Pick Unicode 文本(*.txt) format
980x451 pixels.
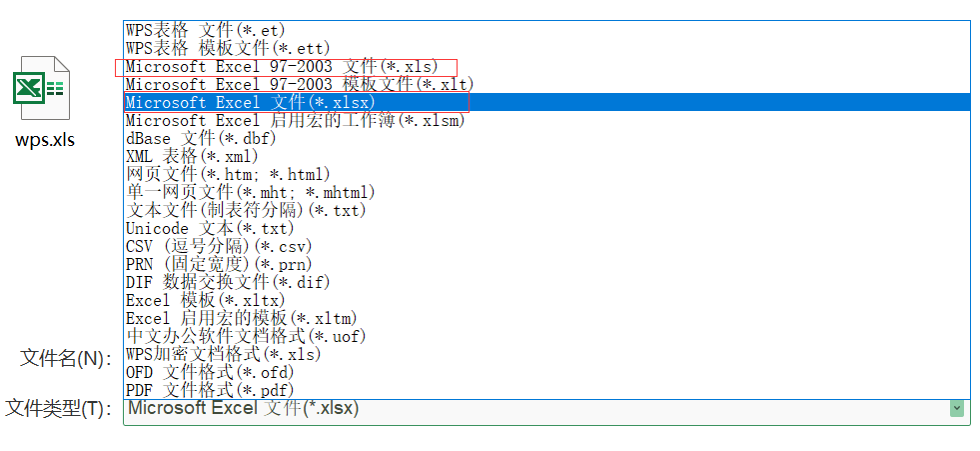tap(546, 228)
